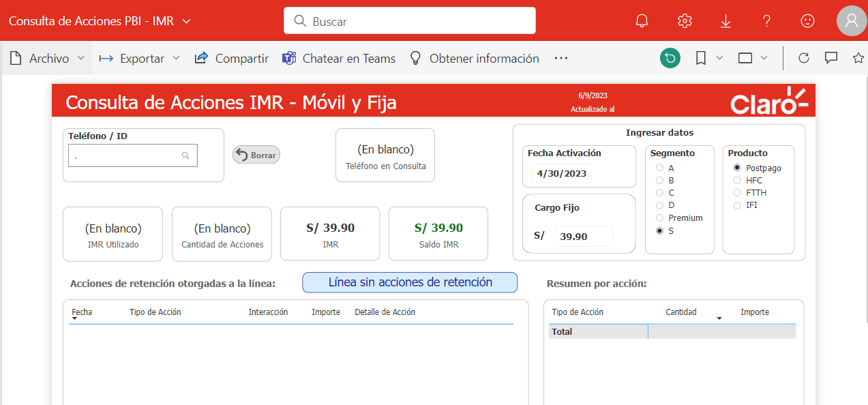Viewport: 868px width, 405px height.
Task: Click the Interacción column header
Action: [x=268, y=312]
